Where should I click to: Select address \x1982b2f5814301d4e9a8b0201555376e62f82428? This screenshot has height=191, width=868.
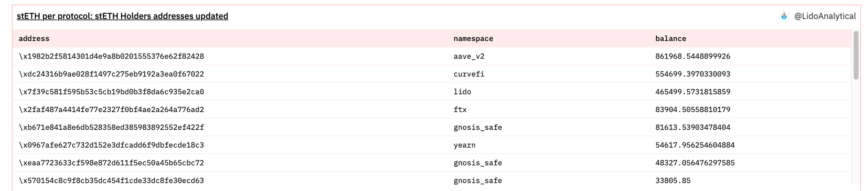click(111, 56)
